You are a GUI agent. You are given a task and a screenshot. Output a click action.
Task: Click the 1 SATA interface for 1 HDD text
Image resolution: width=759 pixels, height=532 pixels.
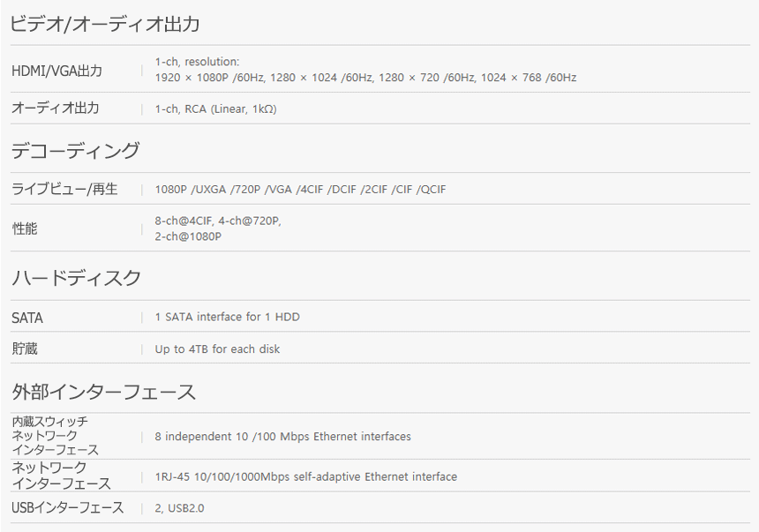[x=233, y=317]
